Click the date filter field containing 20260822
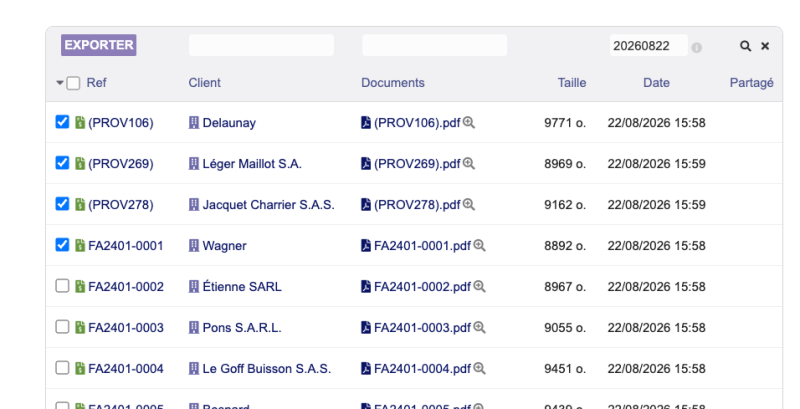 pyautogui.click(x=648, y=45)
